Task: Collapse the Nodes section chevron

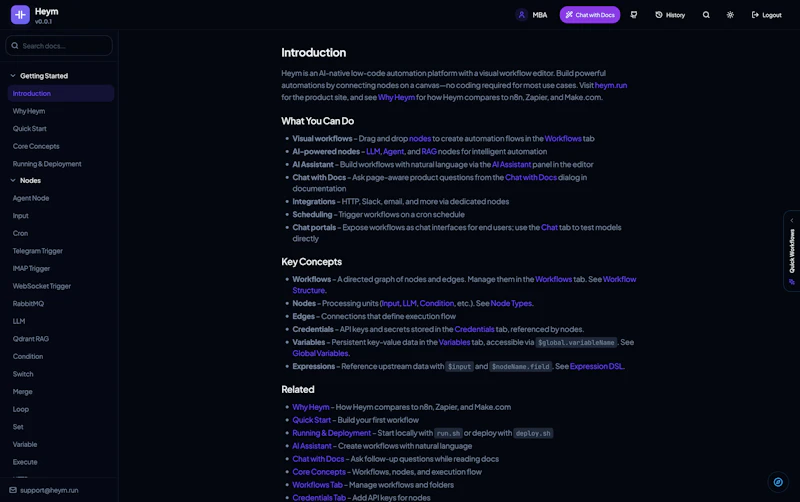Action: [x=13, y=180]
